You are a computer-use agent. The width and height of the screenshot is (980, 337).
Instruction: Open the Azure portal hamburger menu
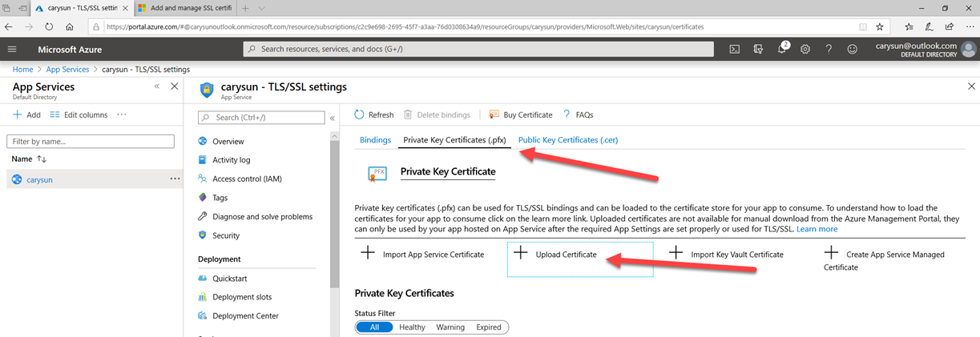[x=12, y=49]
